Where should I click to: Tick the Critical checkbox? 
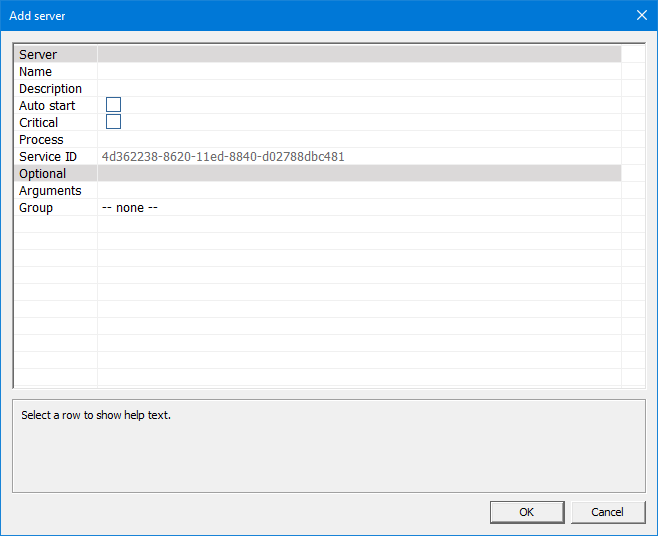click(113, 122)
